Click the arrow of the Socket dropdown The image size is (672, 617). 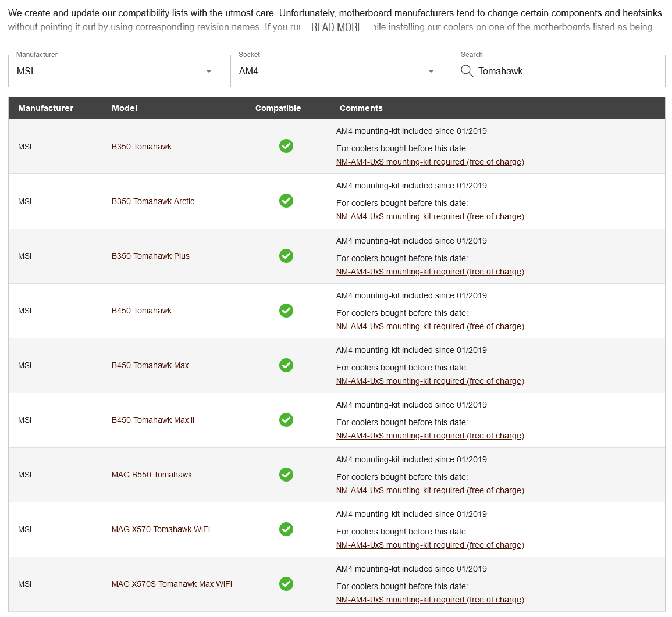pyautogui.click(x=431, y=71)
